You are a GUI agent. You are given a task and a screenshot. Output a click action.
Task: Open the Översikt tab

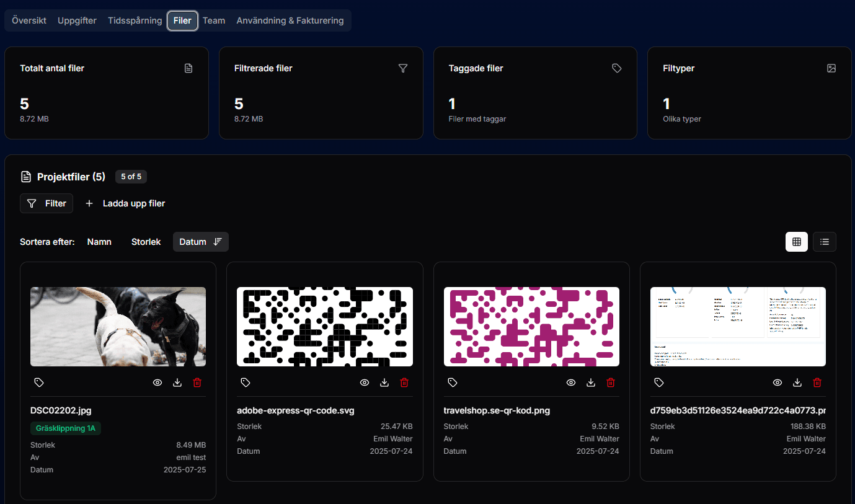tap(29, 20)
